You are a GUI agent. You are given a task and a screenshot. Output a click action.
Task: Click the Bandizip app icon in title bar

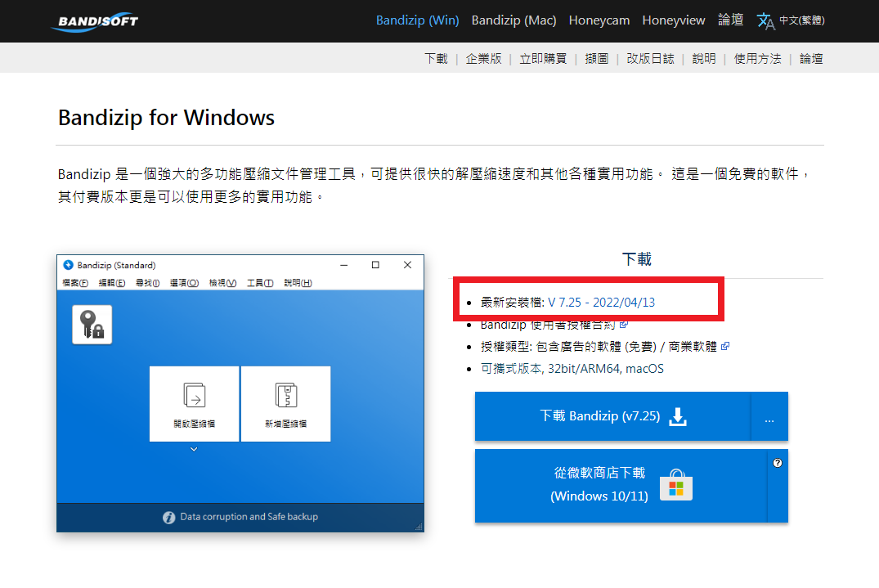click(x=69, y=265)
